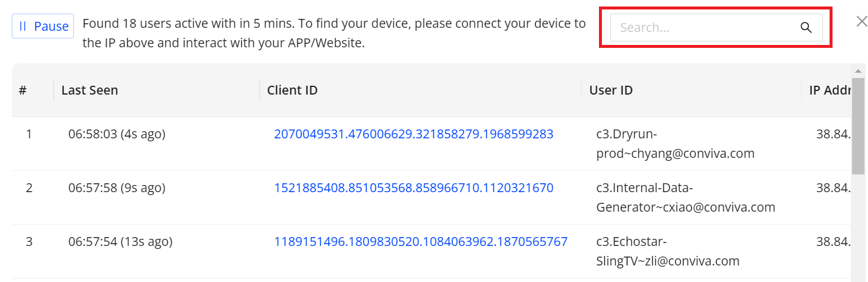Close the panel with X icon

click(861, 22)
